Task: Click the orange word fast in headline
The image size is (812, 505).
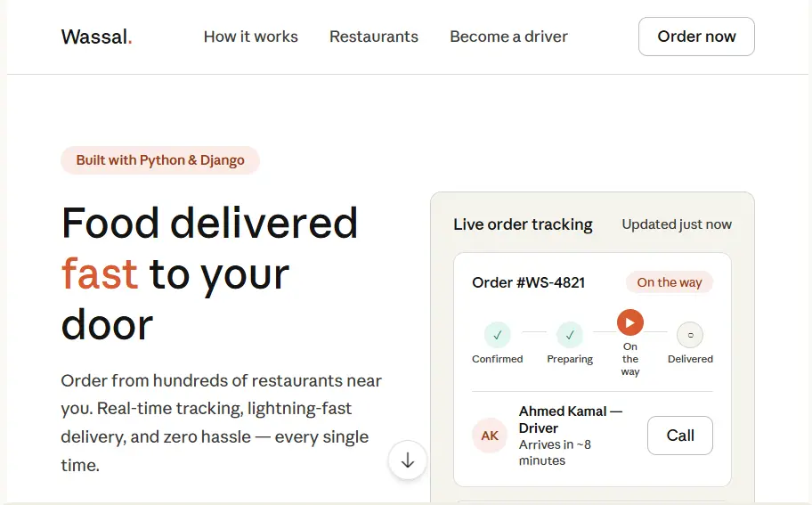Action: [x=100, y=273]
